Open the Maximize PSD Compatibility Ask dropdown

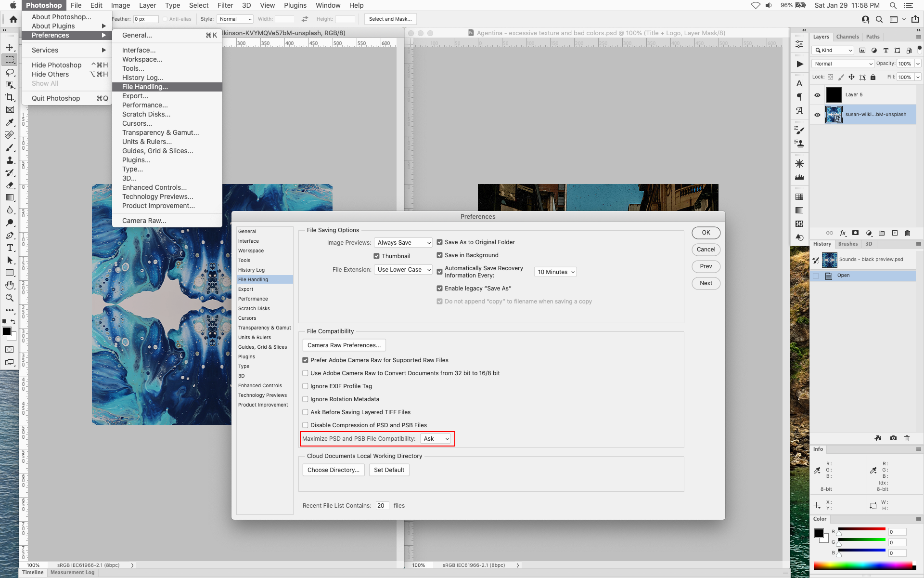[436, 439]
